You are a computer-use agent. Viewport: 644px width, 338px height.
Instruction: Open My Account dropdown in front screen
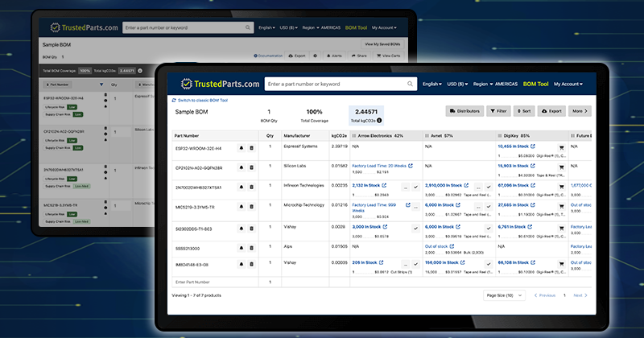coord(568,84)
